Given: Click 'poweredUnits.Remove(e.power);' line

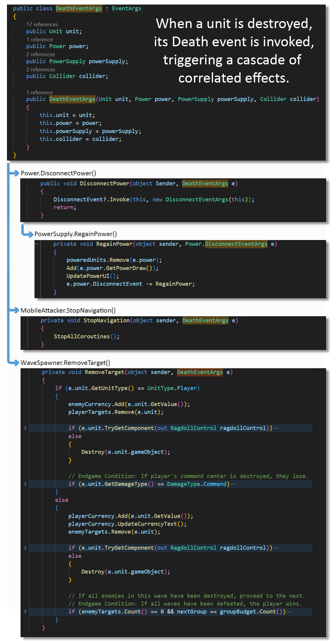Looking at the screenshot, I should tap(114, 260).
